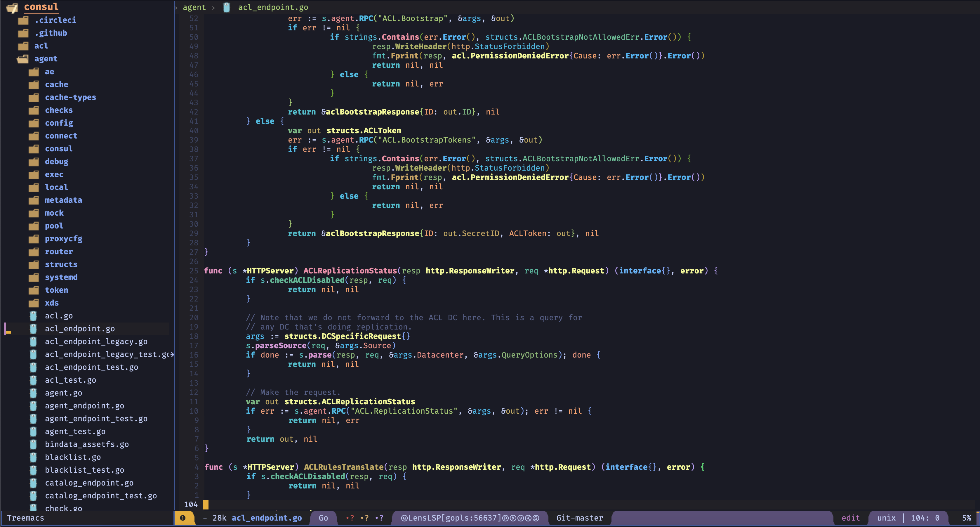Open catalog_endpoint.go in the file tree
The height and width of the screenshot is (527, 980).
[89, 483]
